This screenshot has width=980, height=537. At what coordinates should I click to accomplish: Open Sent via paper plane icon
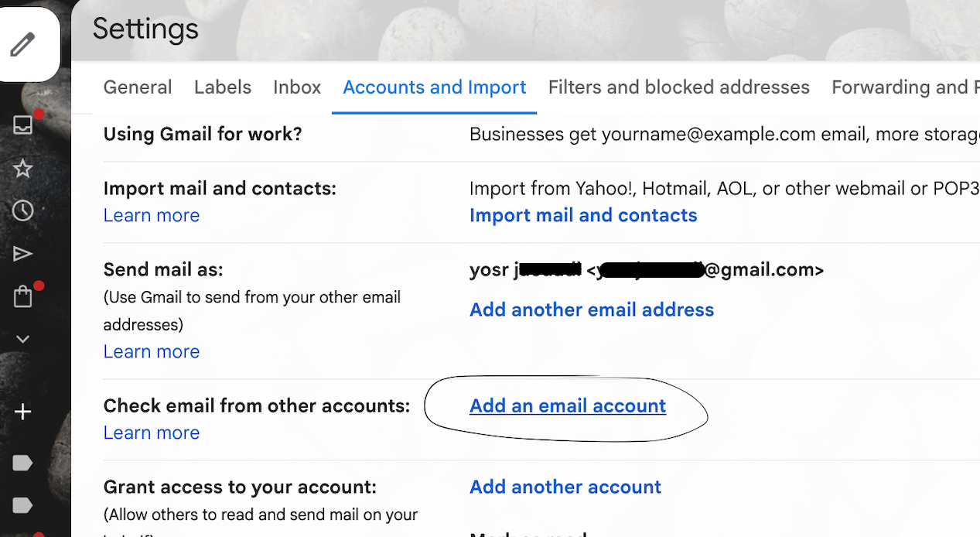point(22,254)
